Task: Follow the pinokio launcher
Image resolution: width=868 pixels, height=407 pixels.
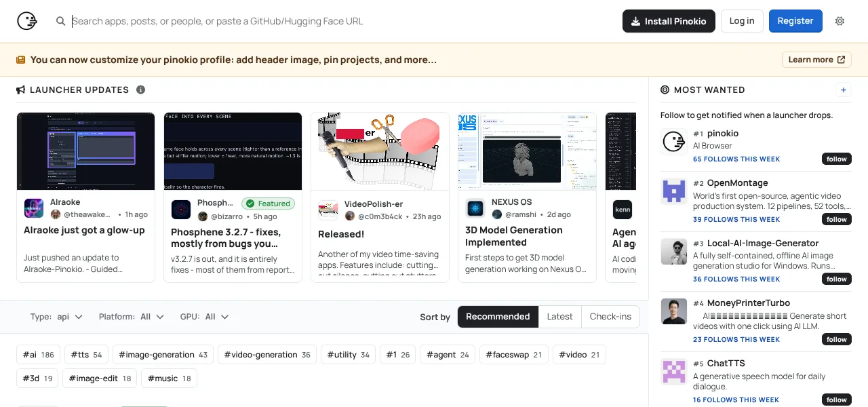Action: pos(836,159)
